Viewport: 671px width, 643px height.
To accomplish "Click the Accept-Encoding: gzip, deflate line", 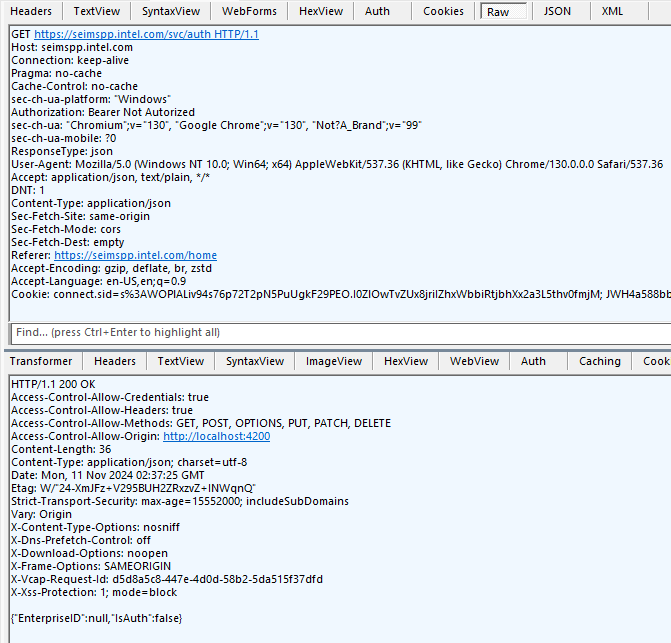I will pos(111,269).
